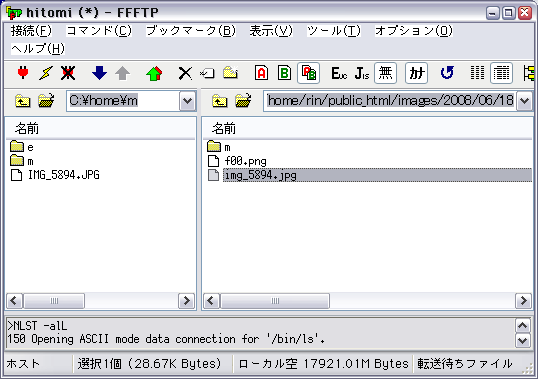Toggle automatic transfer mode icon
This screenshot has height=379, width=538.
point(308,73)
